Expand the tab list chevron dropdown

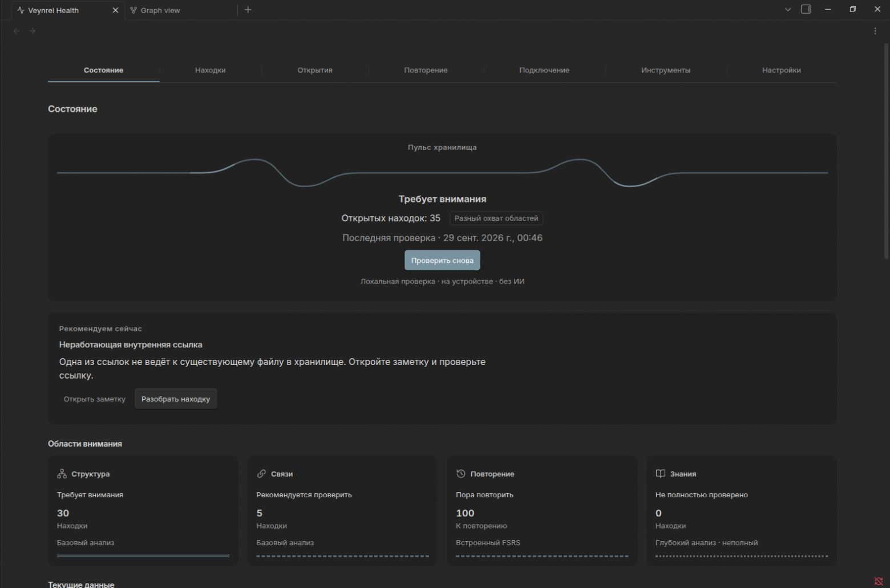point(788,10)
